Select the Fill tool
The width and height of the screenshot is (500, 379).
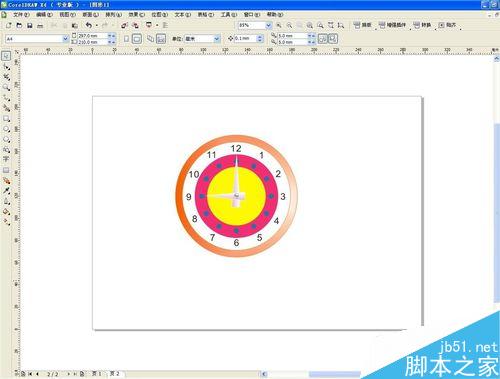6,212
